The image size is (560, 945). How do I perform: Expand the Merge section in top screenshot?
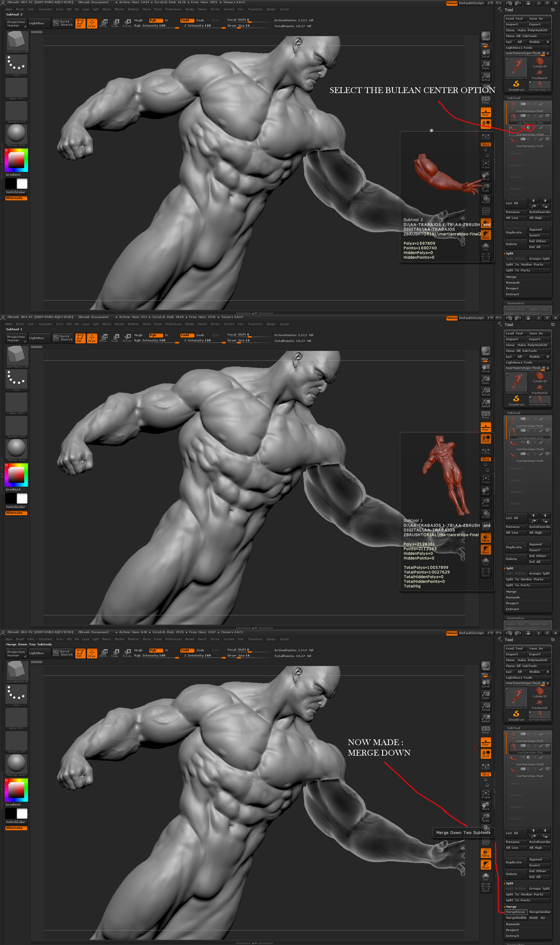click(x=511, y=277)
